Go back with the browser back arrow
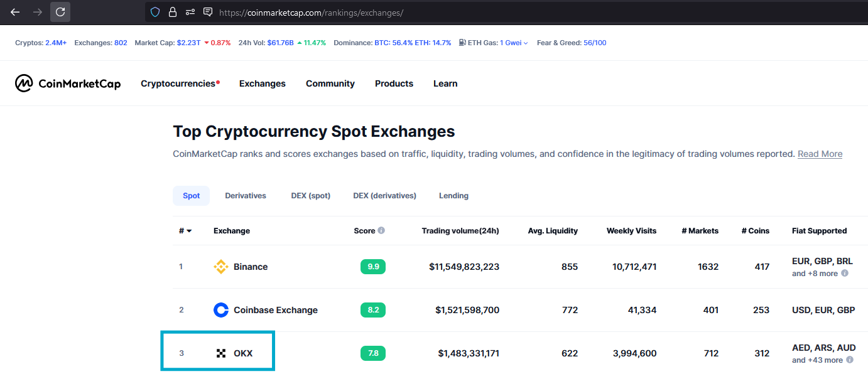The width and height of the screenshot is (868, 374). [x=15, y=12]
